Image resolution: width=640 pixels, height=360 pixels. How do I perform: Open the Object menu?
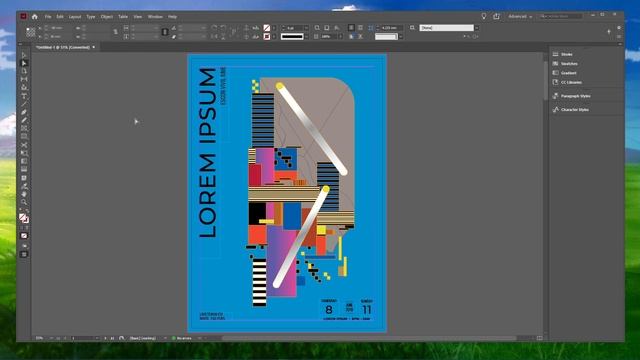(107, 17)
